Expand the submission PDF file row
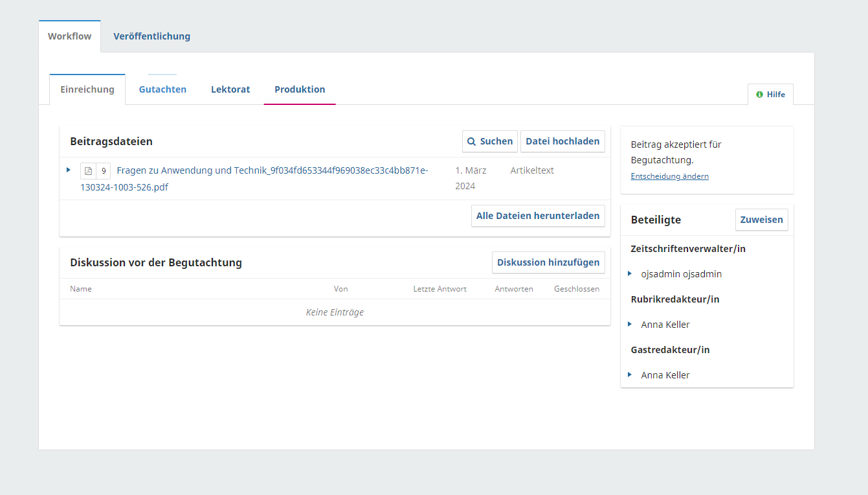 (x=69, y=170)
